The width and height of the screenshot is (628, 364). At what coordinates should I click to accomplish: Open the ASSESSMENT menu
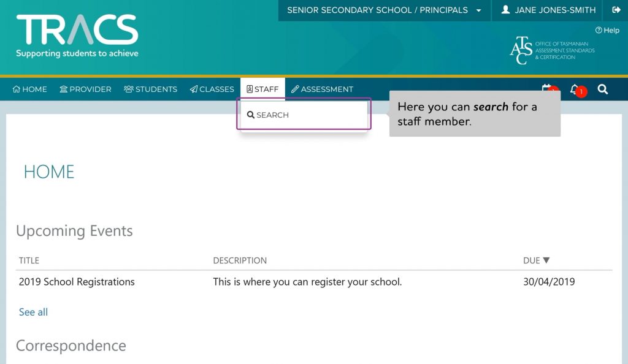point(322,89)
